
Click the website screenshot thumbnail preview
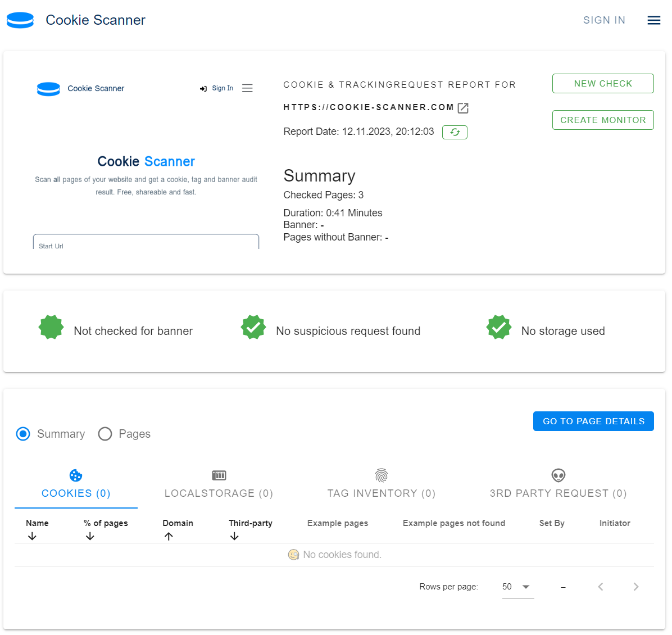146,161
